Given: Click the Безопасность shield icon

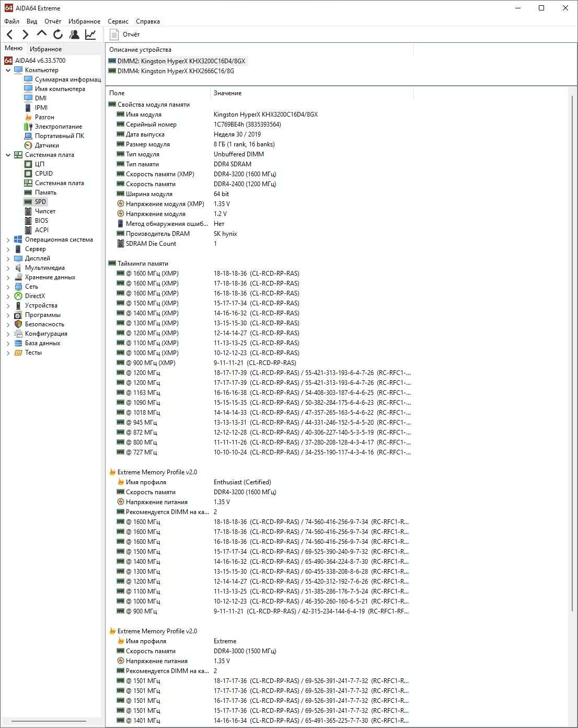Looking at the screenshot, I should tap(18, 324).
